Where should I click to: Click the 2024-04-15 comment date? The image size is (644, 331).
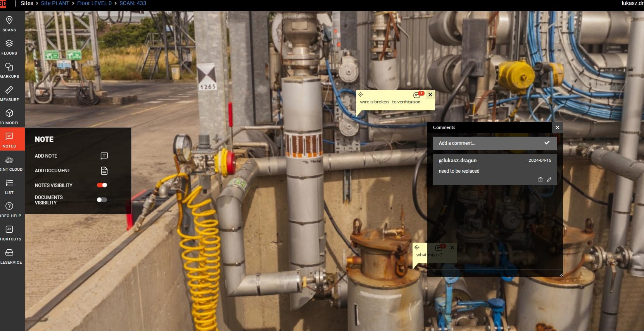(x=540, y=160)
